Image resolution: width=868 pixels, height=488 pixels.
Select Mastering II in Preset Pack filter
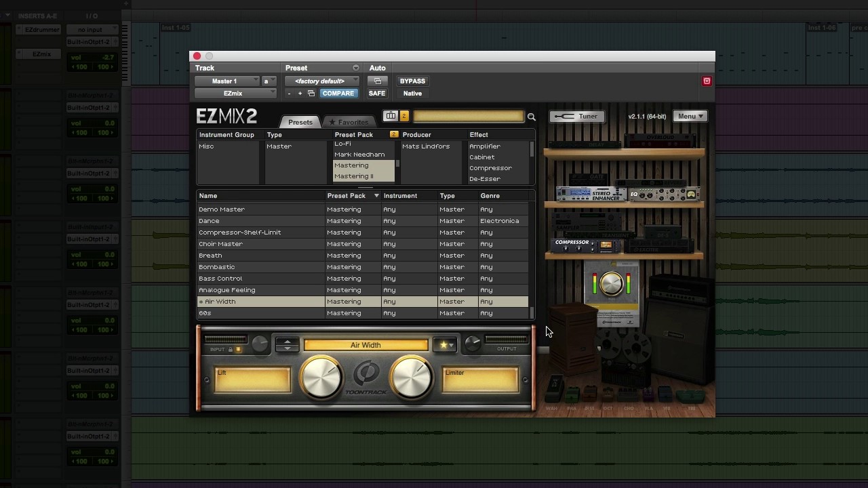click(363, 176)
